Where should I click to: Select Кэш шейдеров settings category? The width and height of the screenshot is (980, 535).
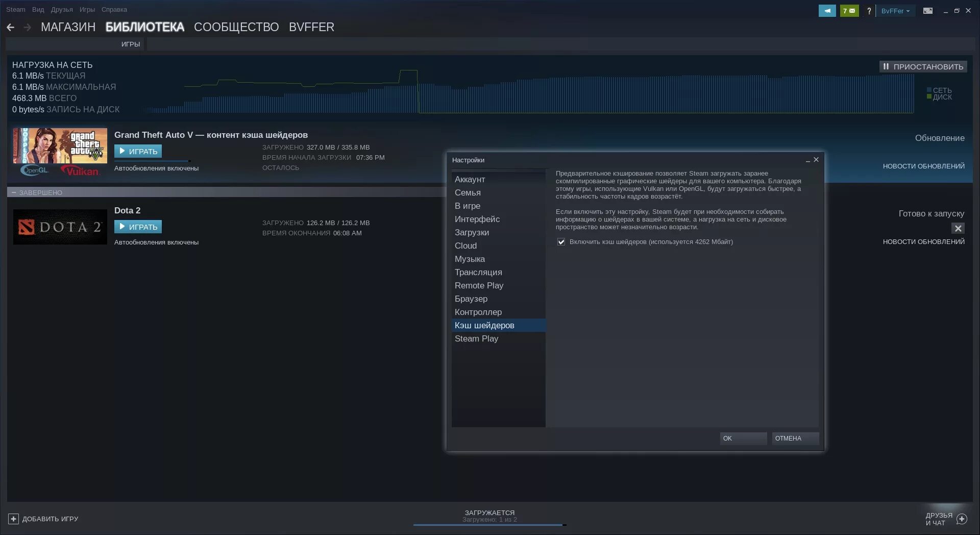tap(499, 325)
